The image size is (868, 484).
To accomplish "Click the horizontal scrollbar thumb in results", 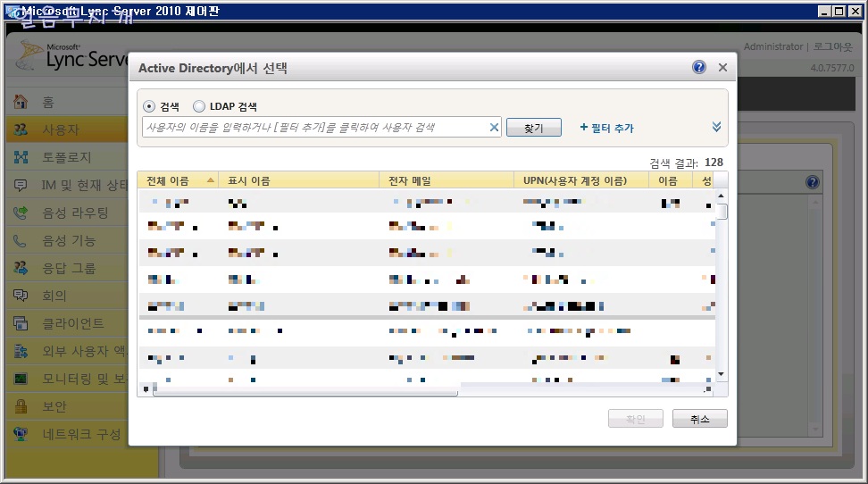I will [x=305, y=390].
